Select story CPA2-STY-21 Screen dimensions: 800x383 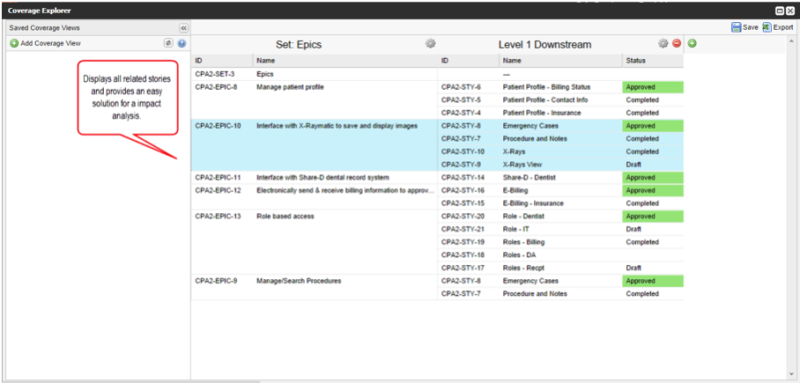point(463,229)
